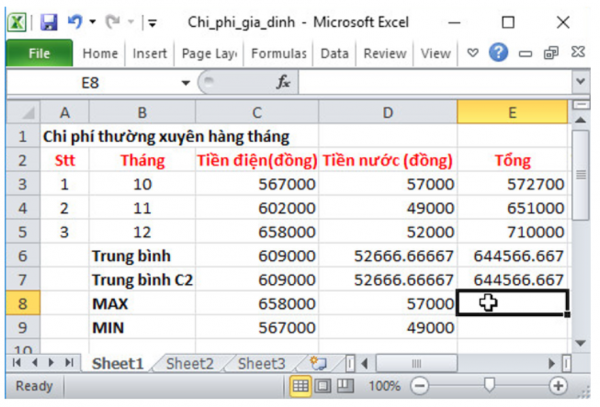Image resolution: width=600 pixels, height=407 pixels.
Task: Click the vertical split box above scrollbar
Action: point(581,105)
